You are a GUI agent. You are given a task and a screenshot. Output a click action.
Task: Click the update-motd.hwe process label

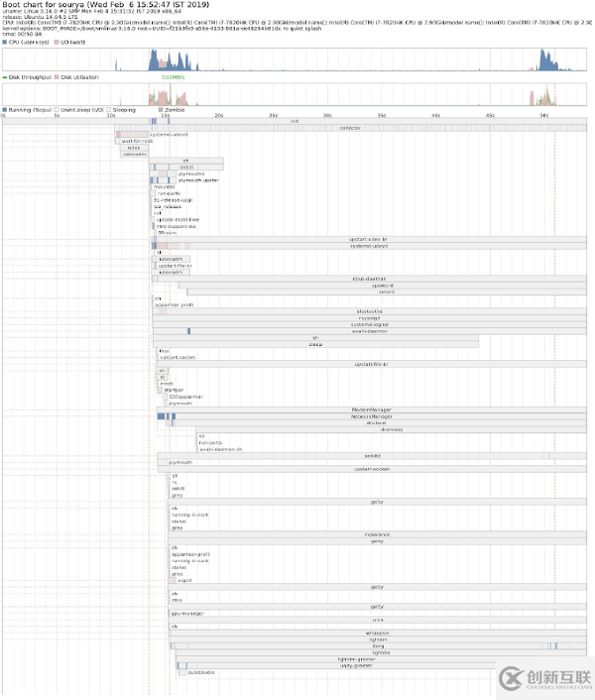[178, 220]
